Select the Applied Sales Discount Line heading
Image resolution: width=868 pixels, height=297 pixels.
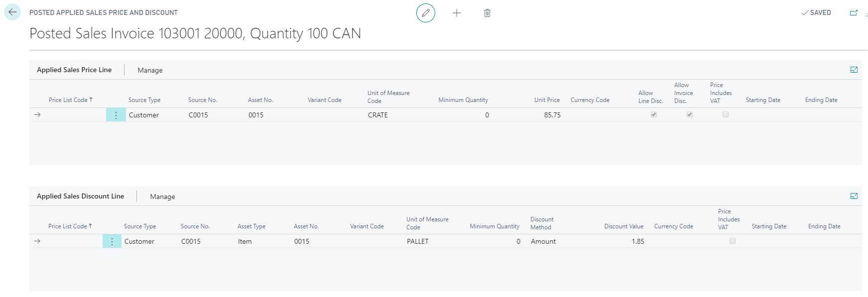point(80,197)
